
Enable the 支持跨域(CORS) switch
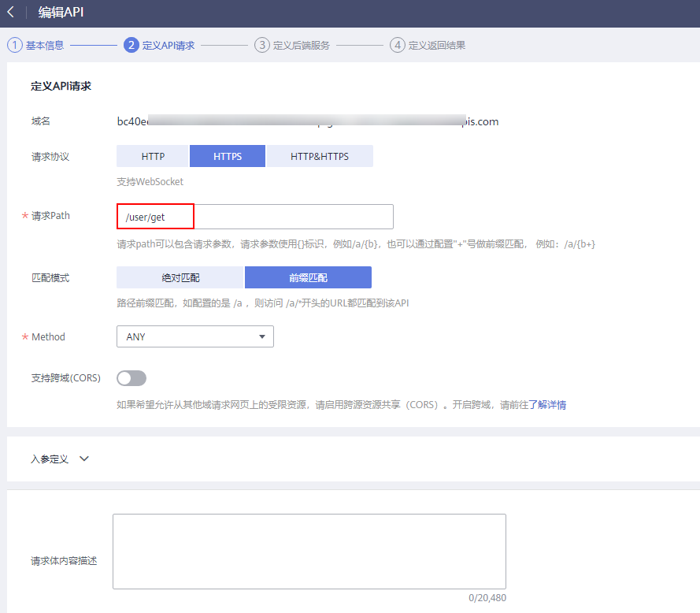131,378
